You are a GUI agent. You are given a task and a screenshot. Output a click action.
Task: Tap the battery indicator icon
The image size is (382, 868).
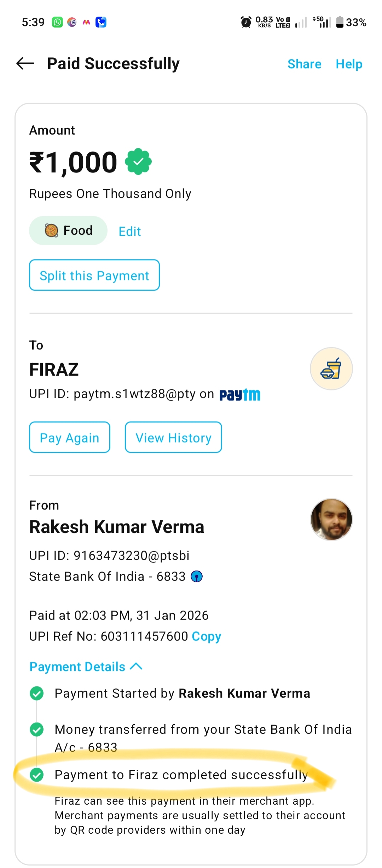[340, 22]
